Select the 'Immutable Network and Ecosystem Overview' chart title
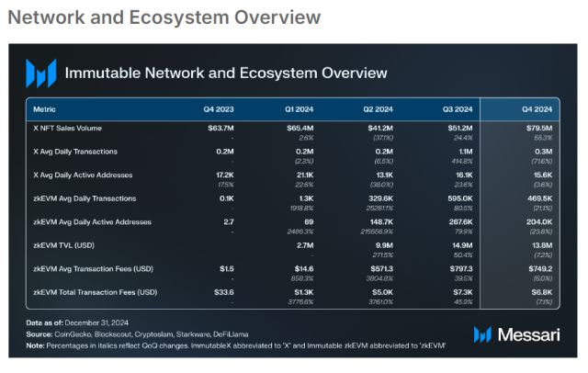Viewport: 588px width, 373px height. tap(226, 73)
